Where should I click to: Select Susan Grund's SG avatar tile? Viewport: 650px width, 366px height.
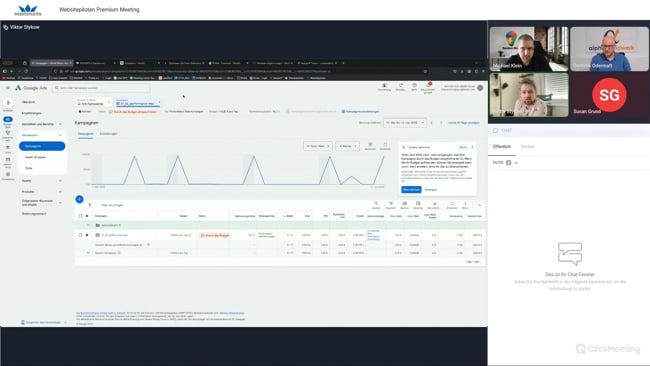(610, 95)
